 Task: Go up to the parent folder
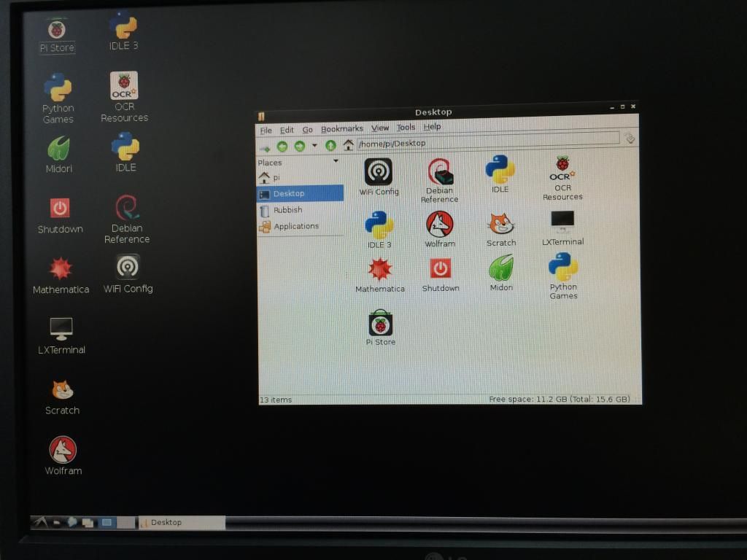coord(330,145)
